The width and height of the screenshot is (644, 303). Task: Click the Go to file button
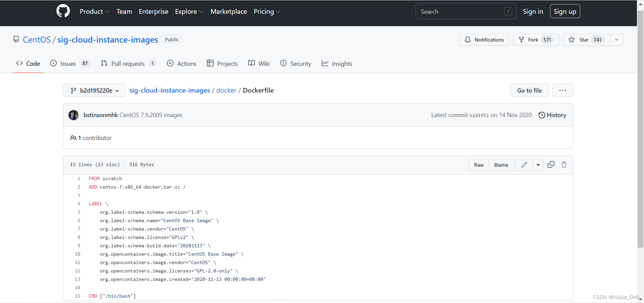[529, 90]
